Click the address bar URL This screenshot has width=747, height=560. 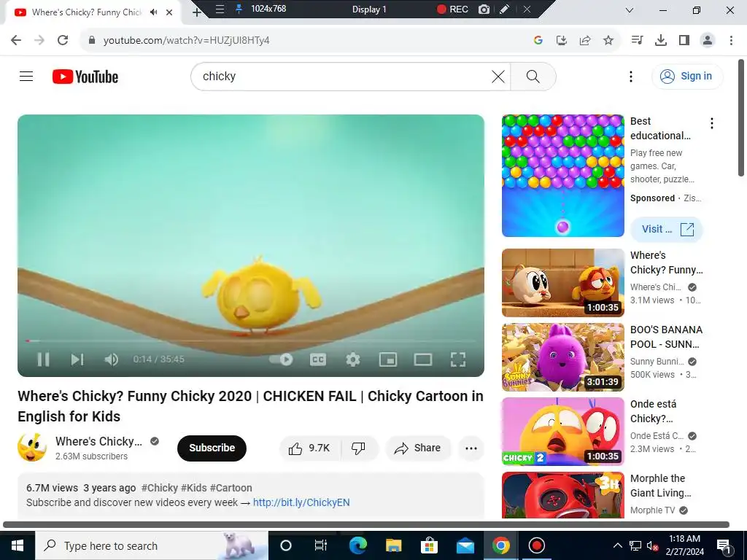186,41
